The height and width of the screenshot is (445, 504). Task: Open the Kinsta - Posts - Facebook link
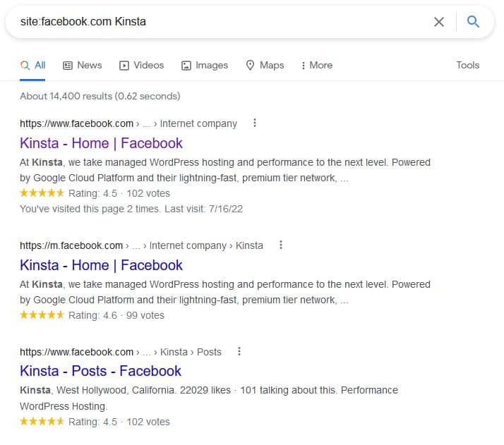point(100,371)
